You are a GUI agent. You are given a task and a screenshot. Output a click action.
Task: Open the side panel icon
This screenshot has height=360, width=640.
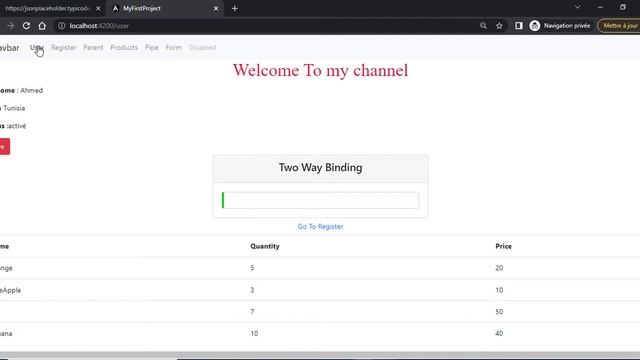point(519,26)
